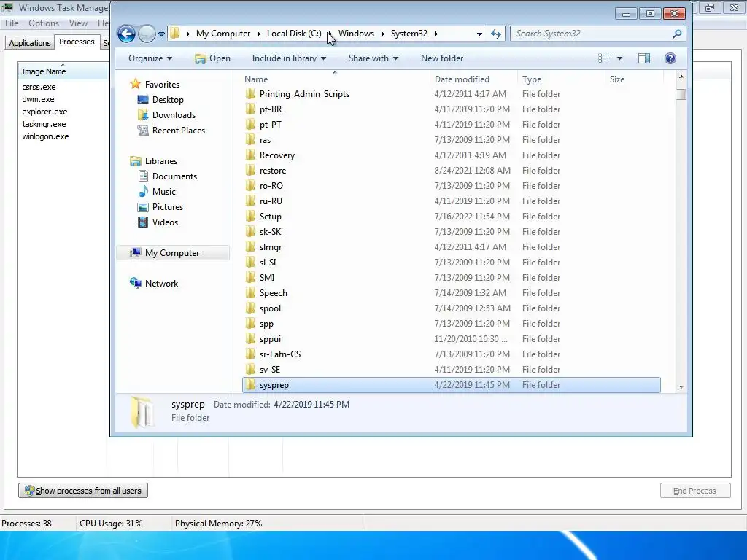Select the ru-RU folder name
747x560 pixels.
click(271, 201)
